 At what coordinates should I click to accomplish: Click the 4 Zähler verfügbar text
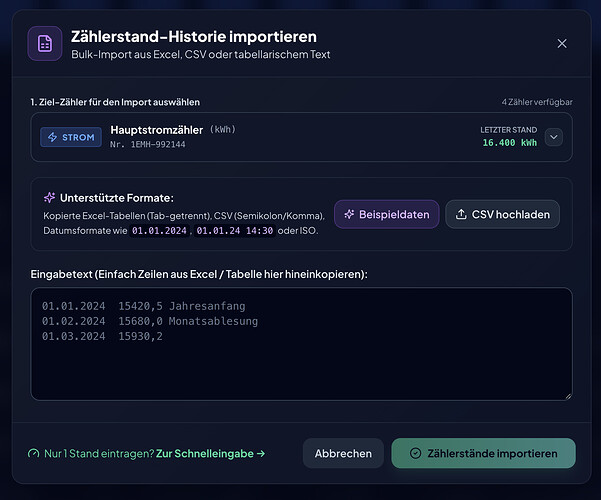click(537, 102)
